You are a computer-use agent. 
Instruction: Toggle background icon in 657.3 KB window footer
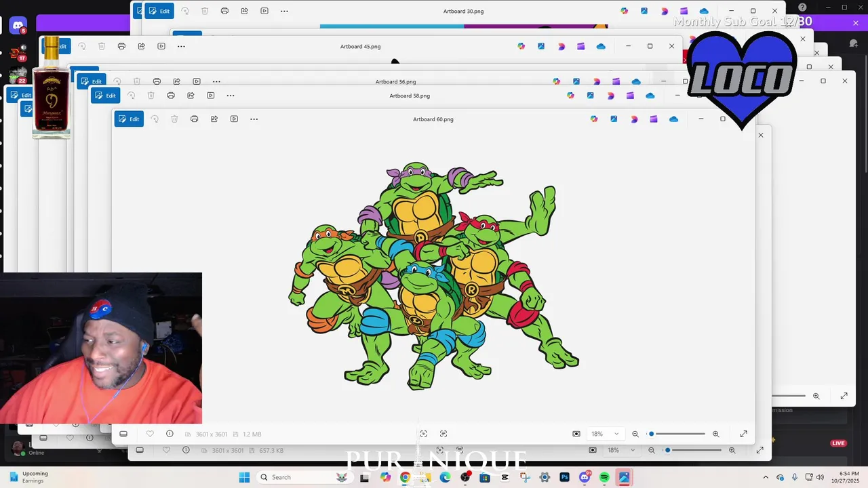coord(593,450)
